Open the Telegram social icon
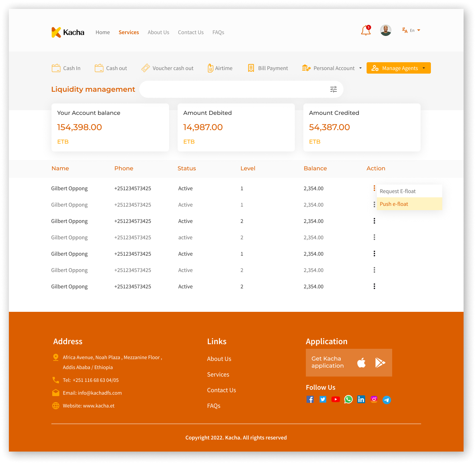Viewport: 476px width, 464px height. coord(386,400)
